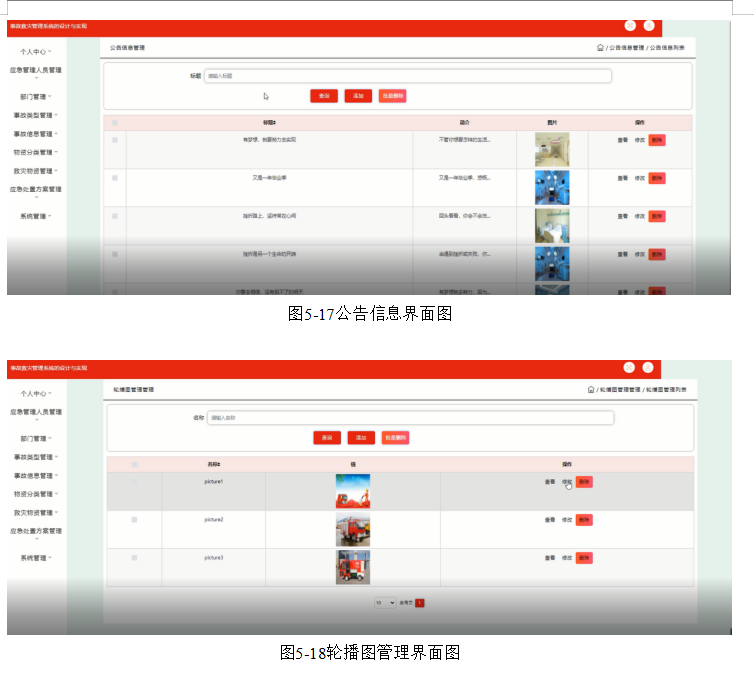Sort by 名称 column header

point(214,465)
